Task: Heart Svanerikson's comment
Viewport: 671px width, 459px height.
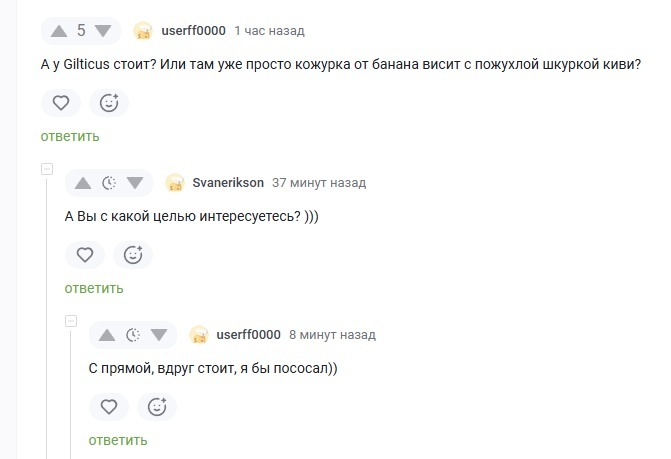Action: tap(85, 255)
